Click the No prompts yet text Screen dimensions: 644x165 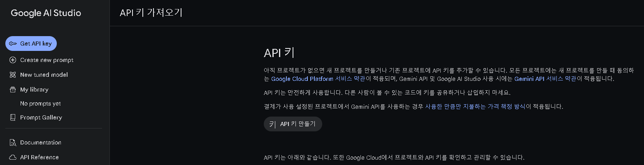tap(40, 103)
